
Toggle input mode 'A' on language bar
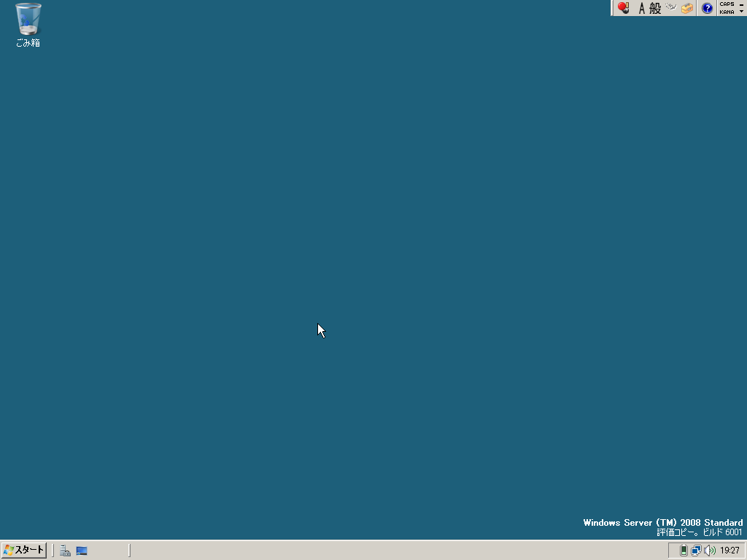(x=641, y=8)
